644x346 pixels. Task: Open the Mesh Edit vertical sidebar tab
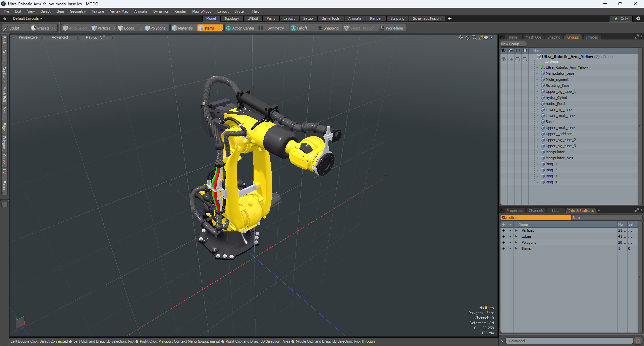(4, 95)
